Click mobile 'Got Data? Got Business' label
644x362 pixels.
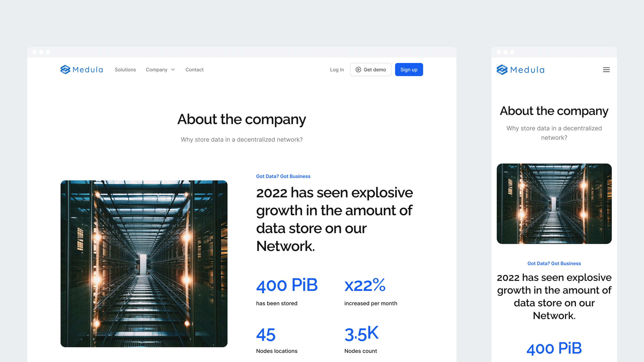554,263
